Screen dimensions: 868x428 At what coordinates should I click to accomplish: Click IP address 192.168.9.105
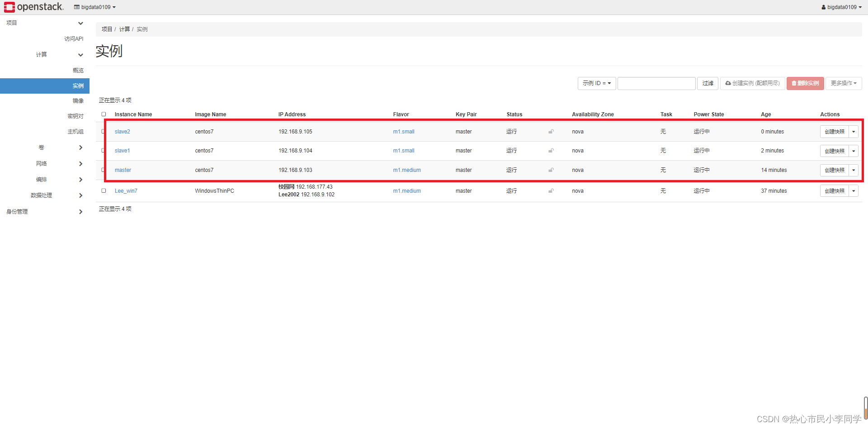[295, 132]
